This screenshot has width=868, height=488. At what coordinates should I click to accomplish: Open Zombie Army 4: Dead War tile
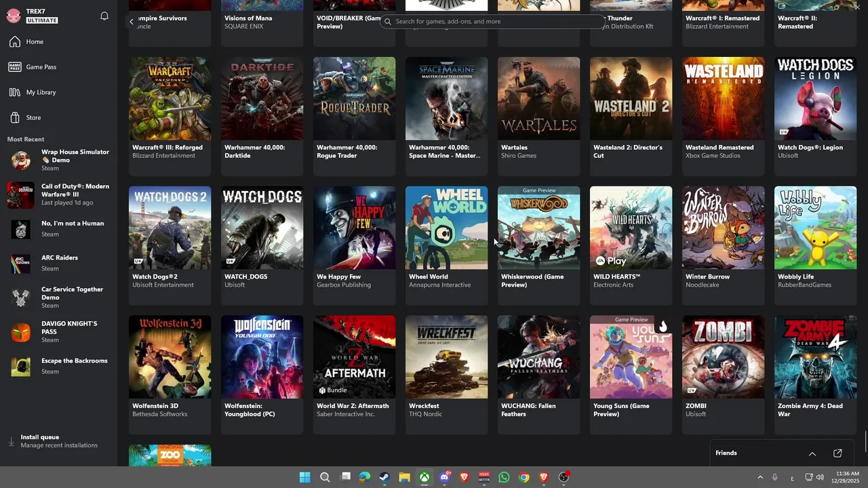pos(815,375)
